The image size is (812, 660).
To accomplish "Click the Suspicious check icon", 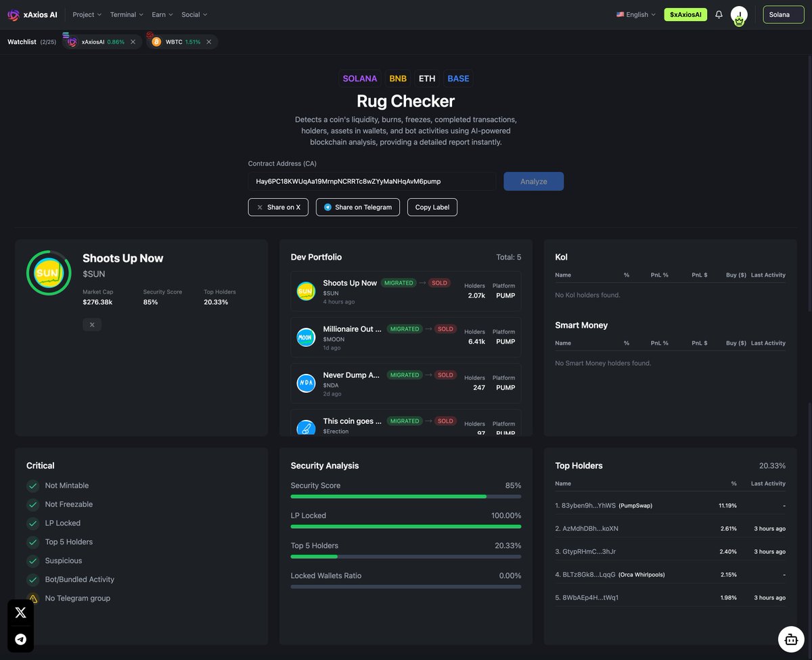I will [x=32, y=561].
